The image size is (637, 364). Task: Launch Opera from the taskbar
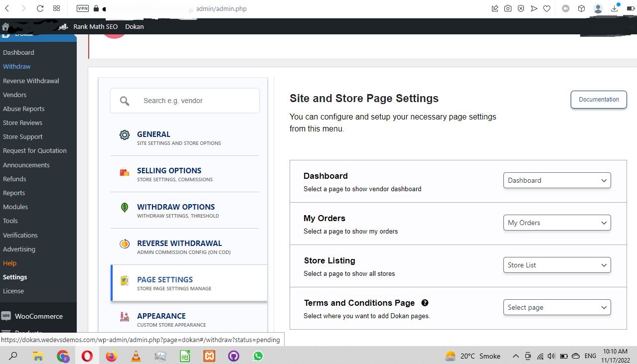87,356
